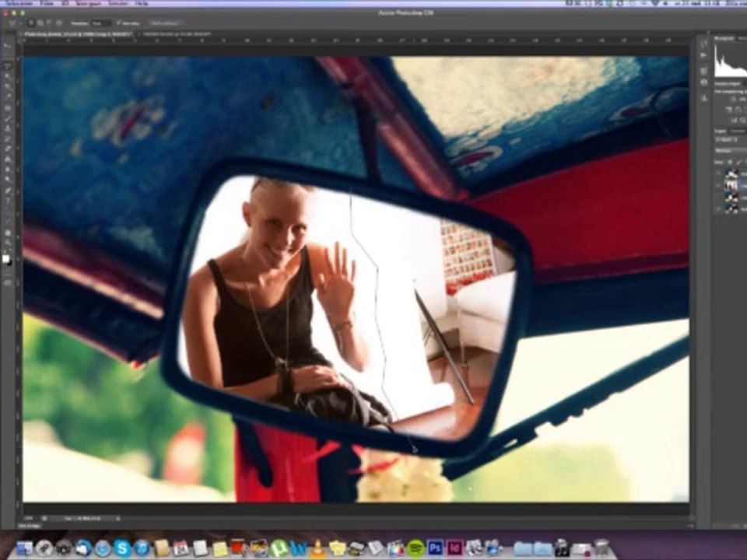Screen dimensions: 747x560
Task: Select the Move tool
Action: (8, 45)
